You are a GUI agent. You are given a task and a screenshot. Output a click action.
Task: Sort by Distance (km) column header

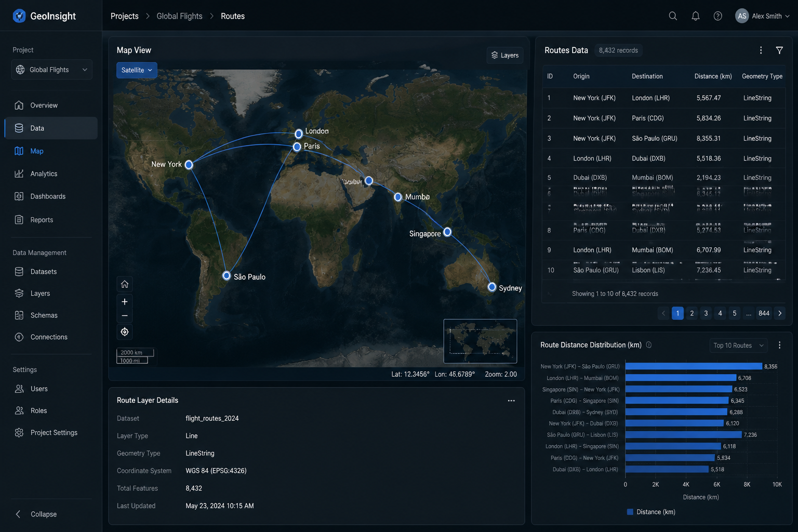tap(713, 76)
